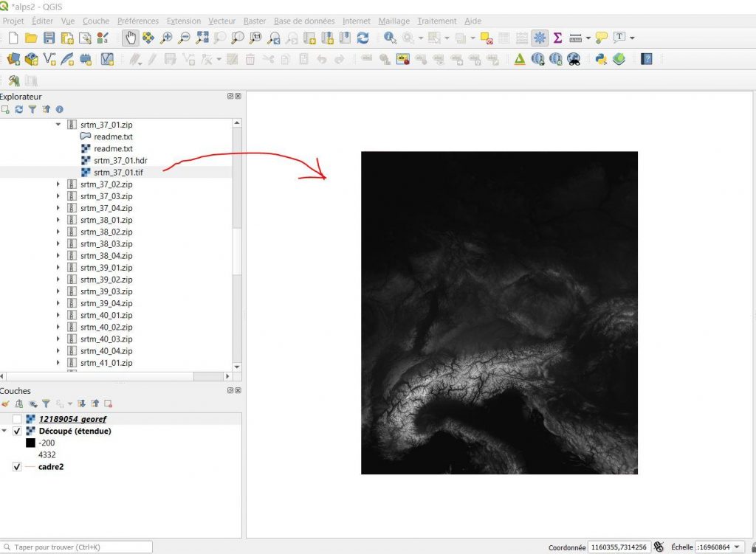Toggle visibility of 12189054_georef layer
Image resolution: width=756 pixels, height=554 pixels.
[x=17, y=419]
